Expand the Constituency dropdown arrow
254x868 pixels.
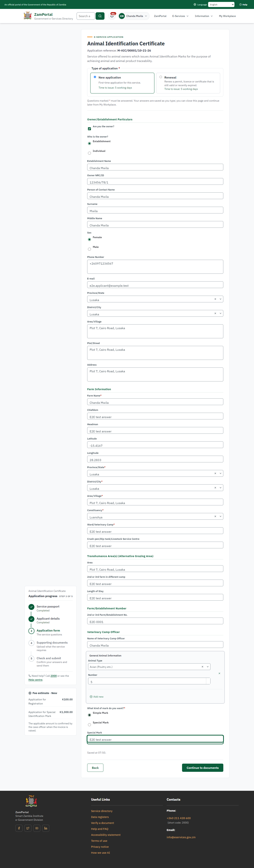[x=221, y=516]
